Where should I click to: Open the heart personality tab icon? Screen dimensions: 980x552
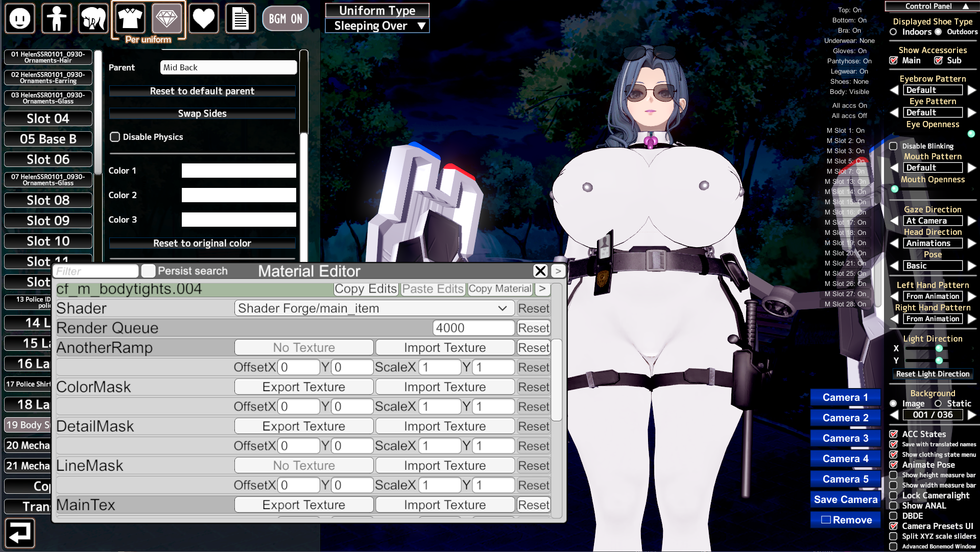coord(203,19)
